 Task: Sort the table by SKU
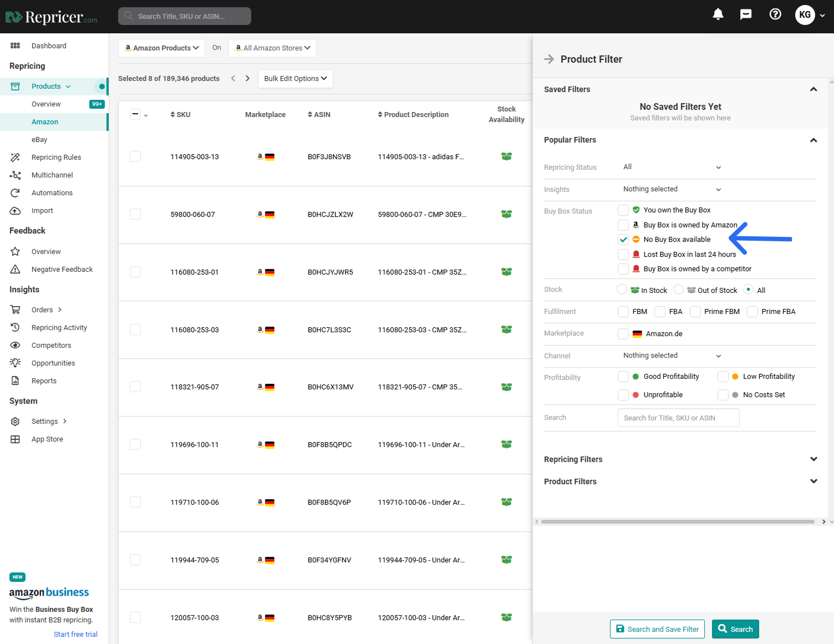pos(180,115)
